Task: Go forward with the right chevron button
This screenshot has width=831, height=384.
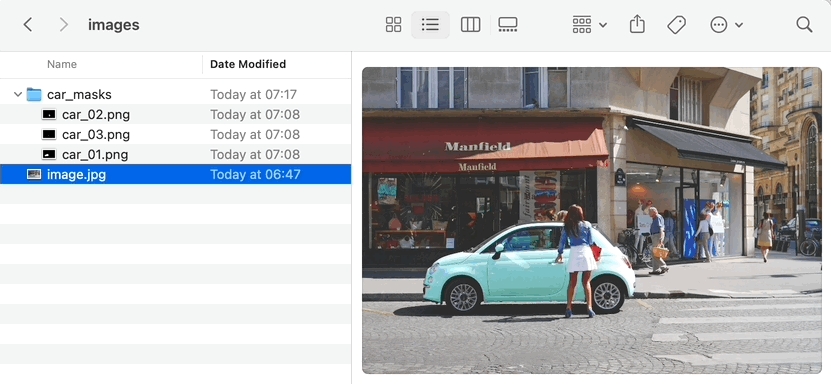Action: click(64, 24)
